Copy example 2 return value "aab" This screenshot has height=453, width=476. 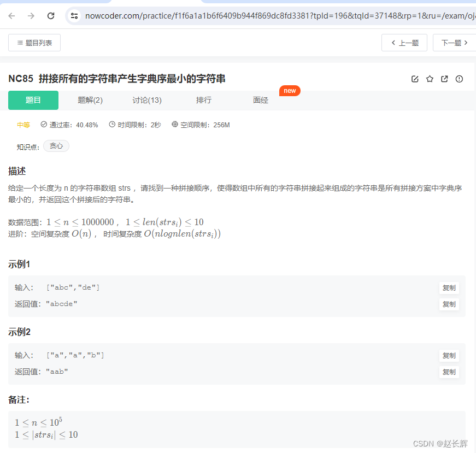click(x=449, y=372)
